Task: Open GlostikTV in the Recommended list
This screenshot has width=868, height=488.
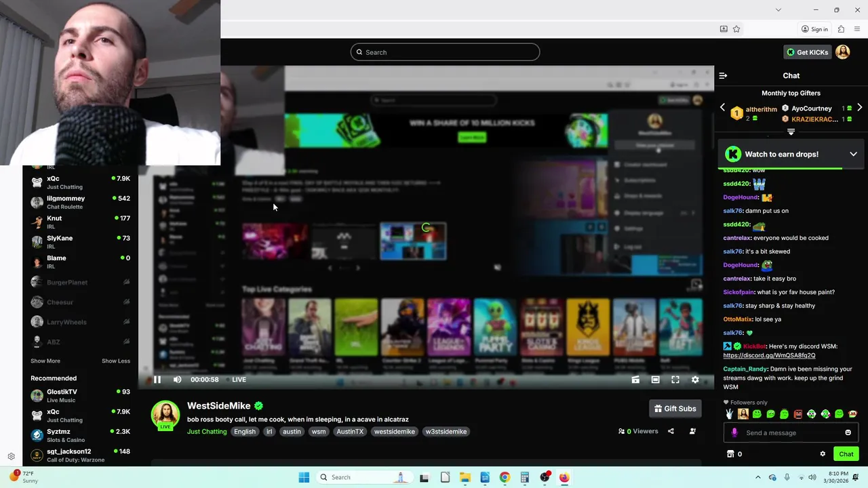Action: coord(80,396)
